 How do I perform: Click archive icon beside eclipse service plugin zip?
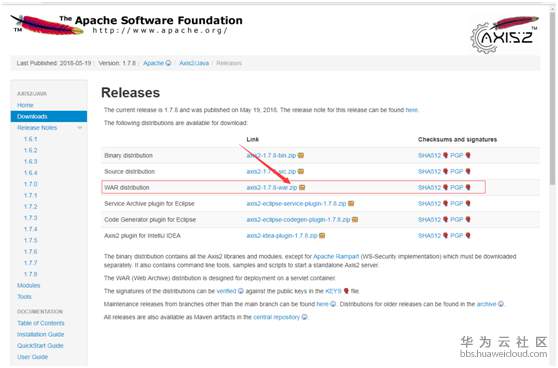click(x=351, y=204)
